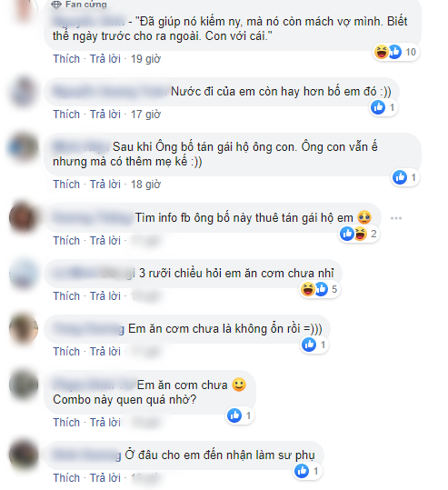Viewport: 448px width, 490px height.
Task: Click Thích under the 'Combo này quen quá' comment
Action: (66, 423)
